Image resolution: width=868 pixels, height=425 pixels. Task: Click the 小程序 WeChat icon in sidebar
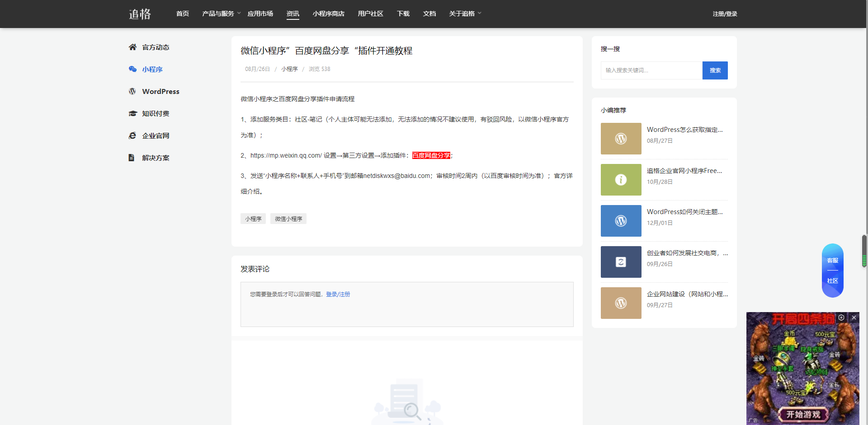pyautogui.click(x=132, y=69)
